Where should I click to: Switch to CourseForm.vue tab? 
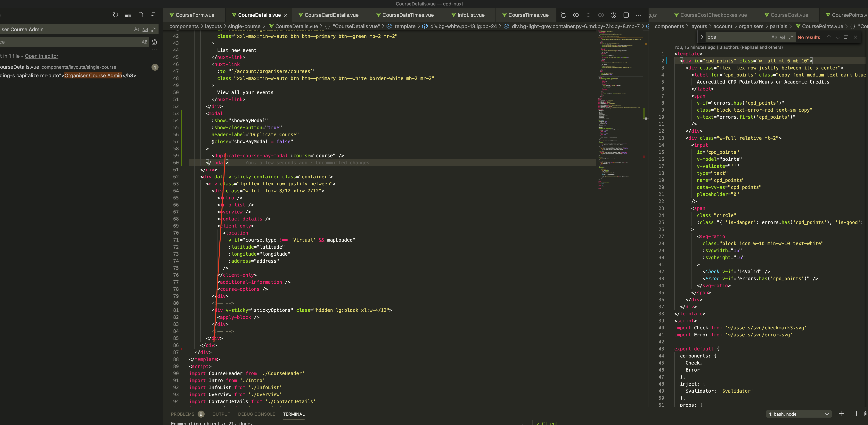point(195,15)
